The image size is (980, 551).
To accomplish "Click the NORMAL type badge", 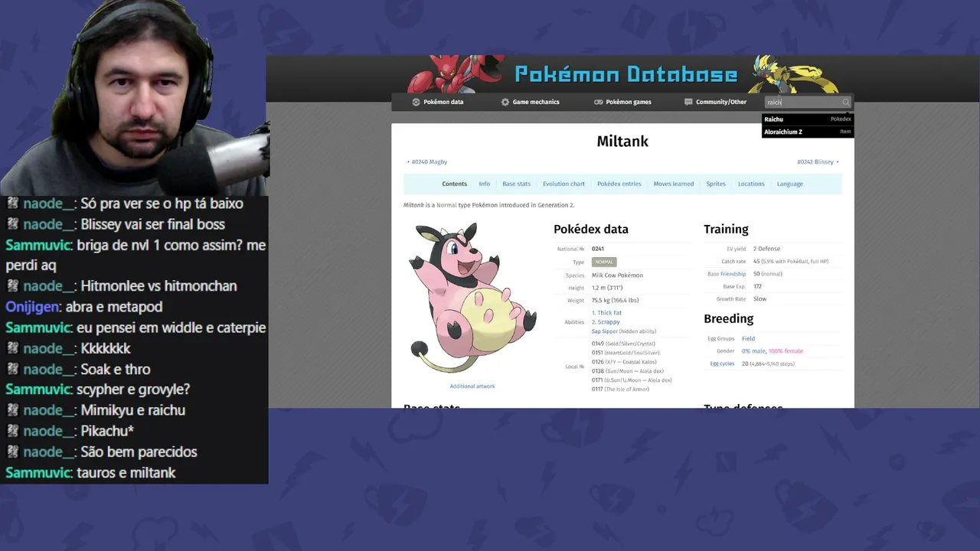I will 604,262.
